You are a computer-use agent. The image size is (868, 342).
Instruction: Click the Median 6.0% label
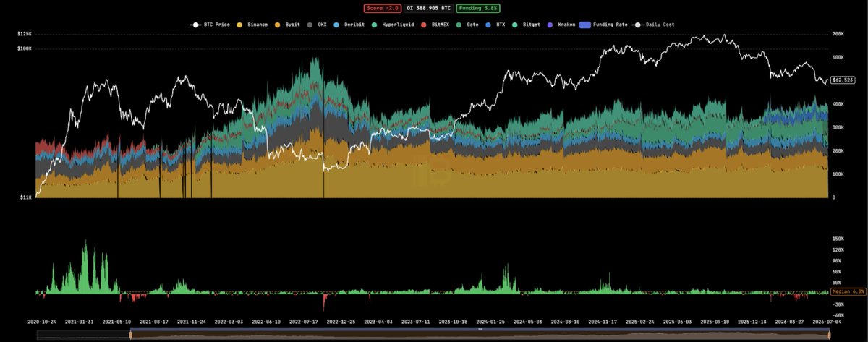848,291
